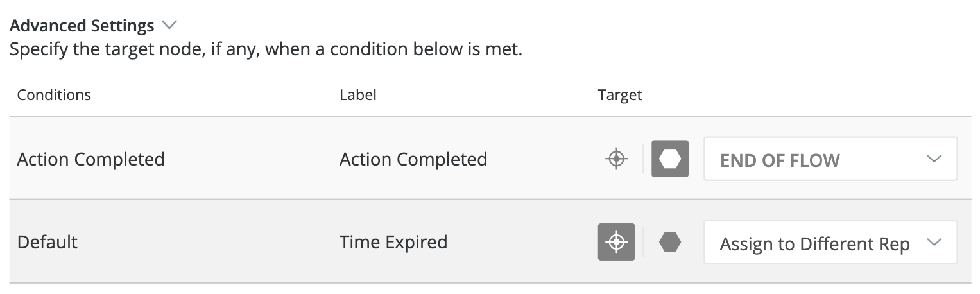Click the divider between icons in Action Completed row
This screenshot has width=980, height=294.
[644, 159]
